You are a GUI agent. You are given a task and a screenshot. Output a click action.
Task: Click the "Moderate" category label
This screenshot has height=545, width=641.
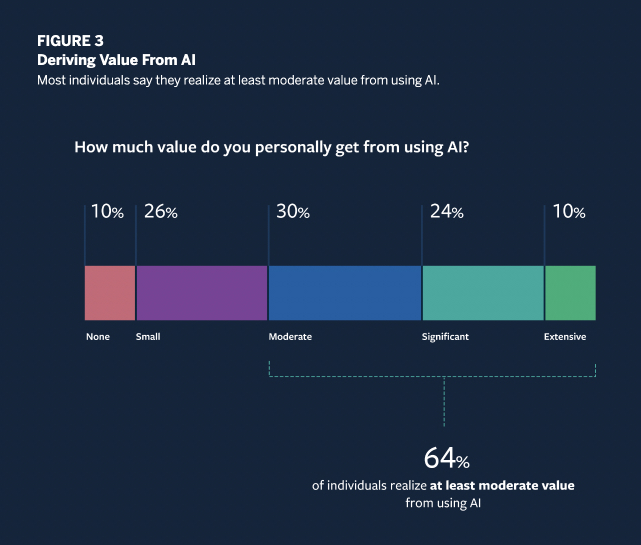coord(290,337)
